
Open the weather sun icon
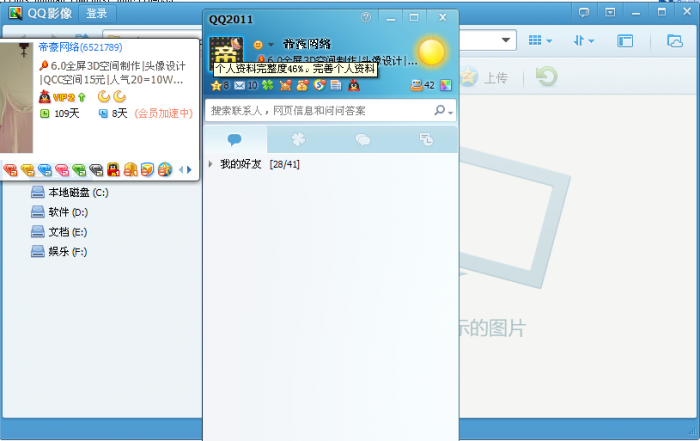431,52
